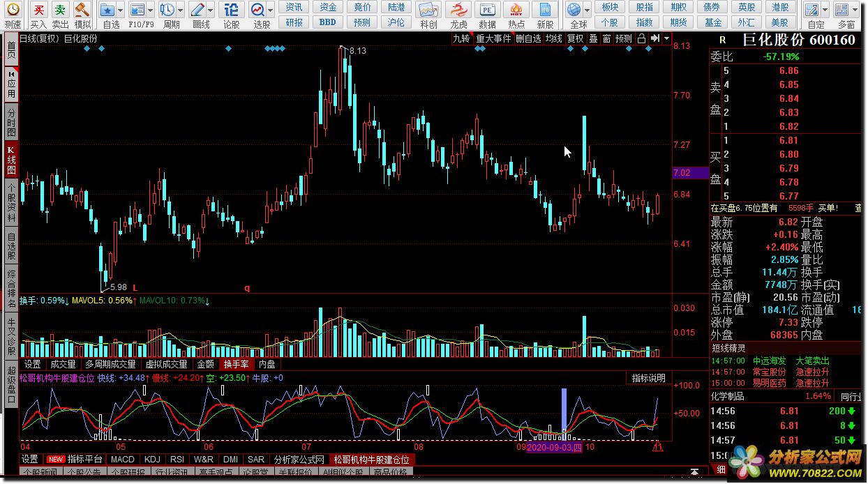Open the 论股 stock forum icon
The width and height of the screenshot is (868, 484).
point(231,9)
